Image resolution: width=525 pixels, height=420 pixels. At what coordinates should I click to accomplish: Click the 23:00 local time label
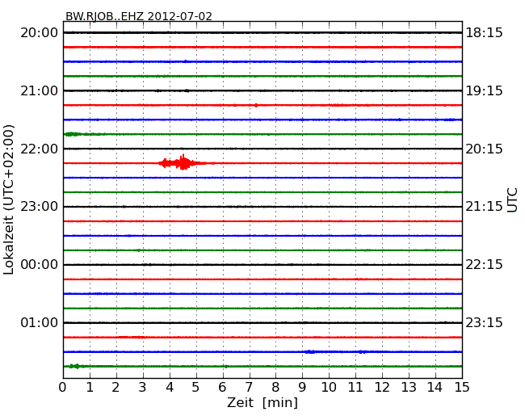point(40,207)
